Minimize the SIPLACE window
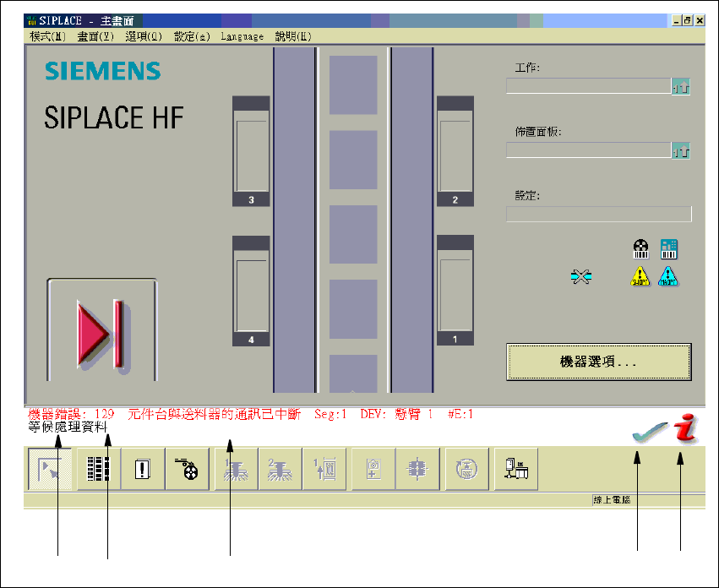 [x=677, y=20]
